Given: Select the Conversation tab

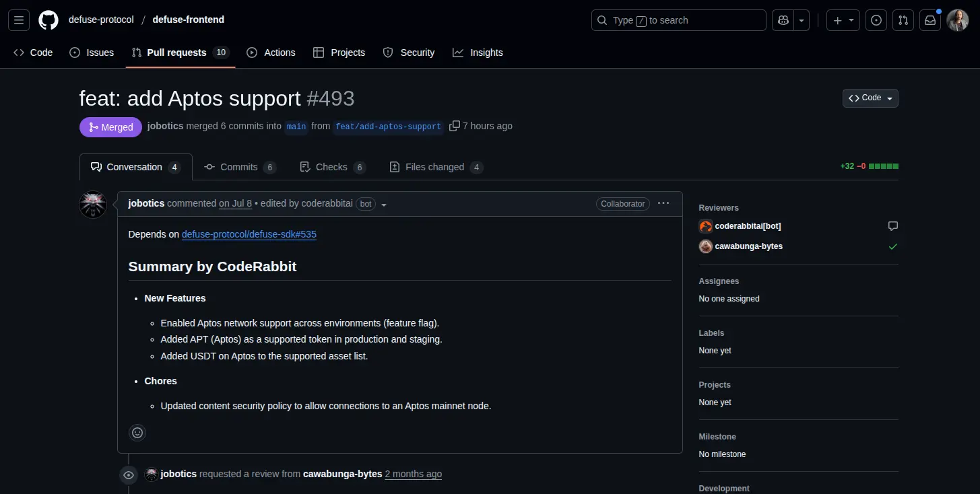Looking at the screenshot, I should coord(136,167).
